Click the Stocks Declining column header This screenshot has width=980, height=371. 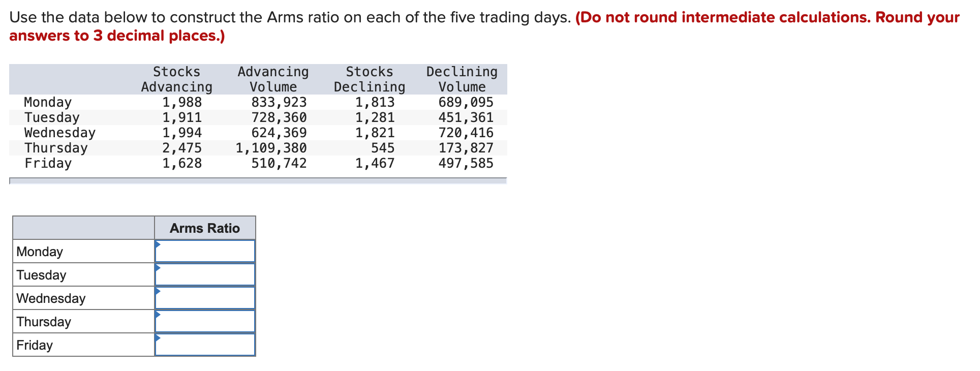pyautogui.click(x=369, y=79)
